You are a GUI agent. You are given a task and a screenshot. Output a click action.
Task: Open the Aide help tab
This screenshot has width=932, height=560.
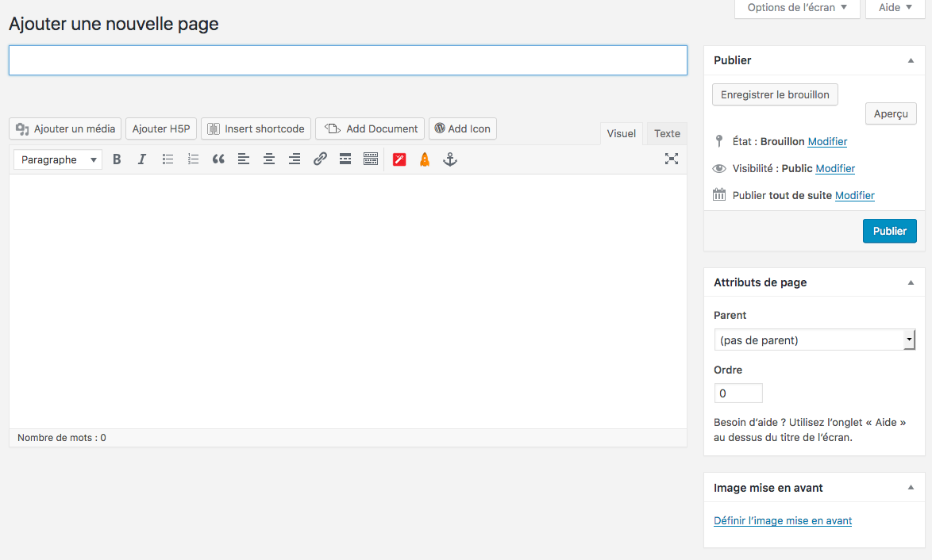tap(895, 8)
